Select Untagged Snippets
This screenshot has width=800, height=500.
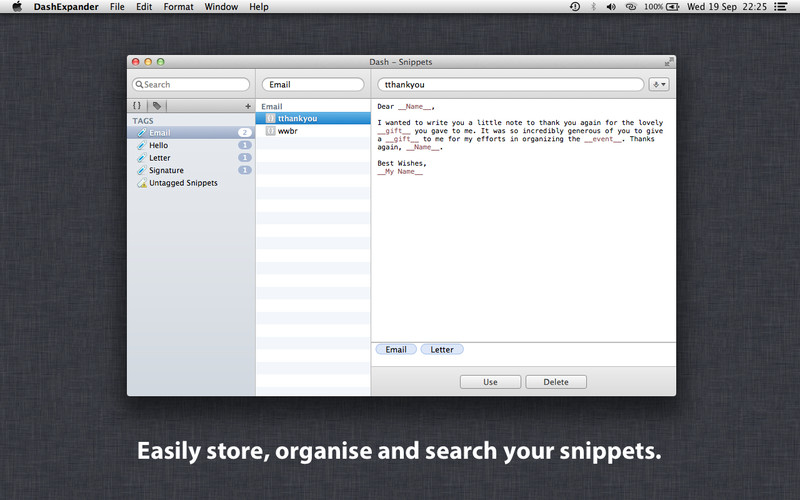[x=191, y=183]
